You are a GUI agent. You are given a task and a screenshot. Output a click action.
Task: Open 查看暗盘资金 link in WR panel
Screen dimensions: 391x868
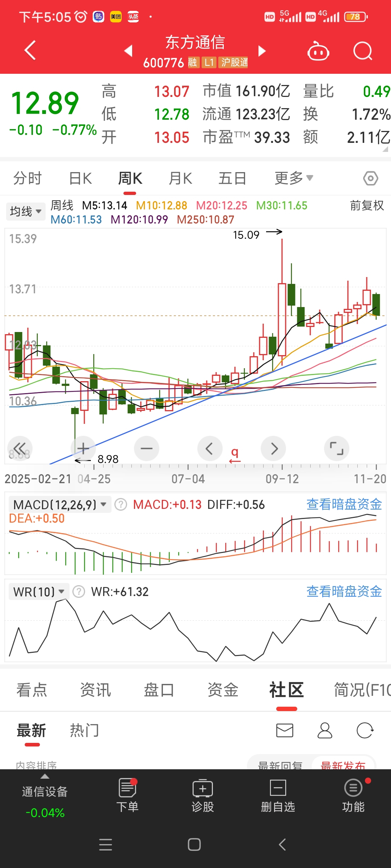[x=344, y=591]
